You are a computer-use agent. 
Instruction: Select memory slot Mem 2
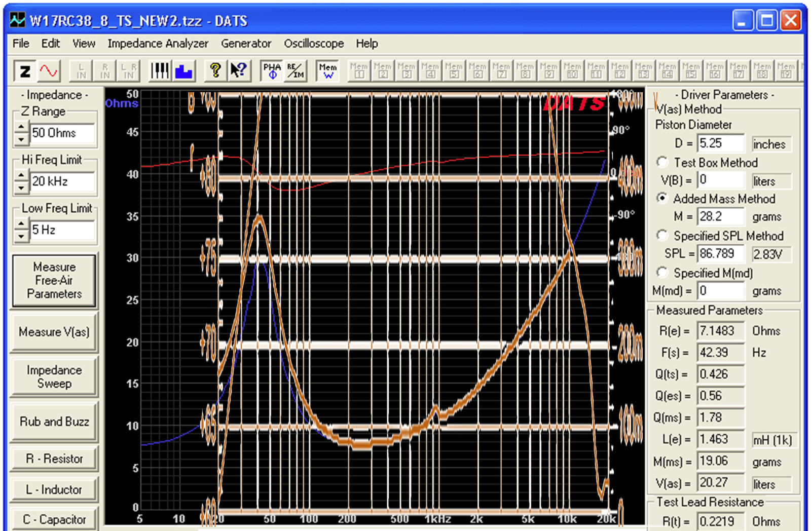(x=383, y=71)
